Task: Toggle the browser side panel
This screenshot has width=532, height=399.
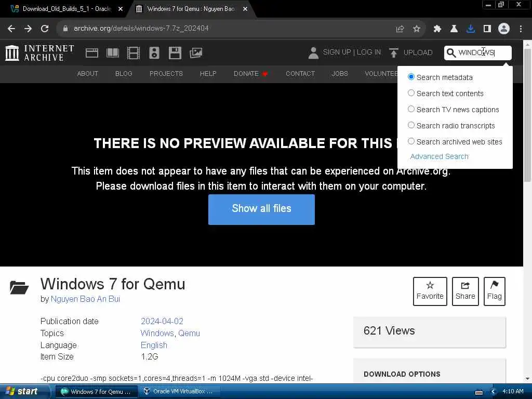Action: [x=487, y=29]
